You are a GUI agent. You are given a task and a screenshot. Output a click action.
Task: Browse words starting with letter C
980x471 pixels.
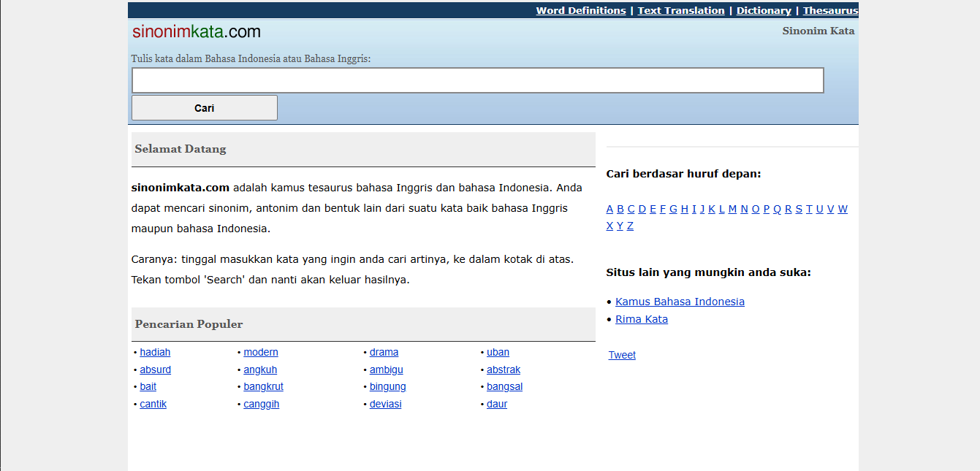click(x=631, y=209)
